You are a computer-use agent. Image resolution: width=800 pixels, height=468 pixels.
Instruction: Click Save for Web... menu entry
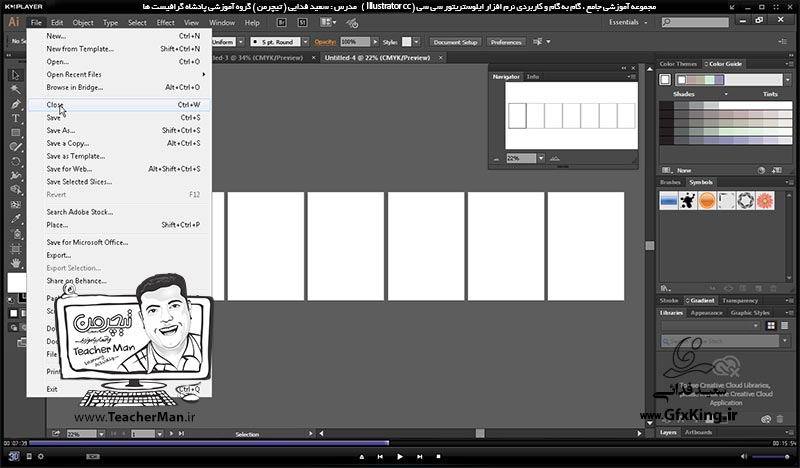coord(119,169)
